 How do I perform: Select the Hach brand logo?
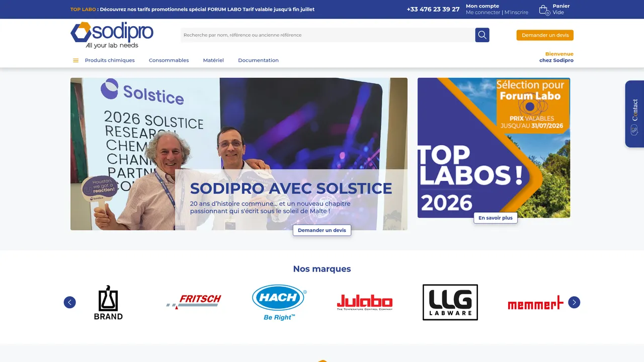(279, 302)
